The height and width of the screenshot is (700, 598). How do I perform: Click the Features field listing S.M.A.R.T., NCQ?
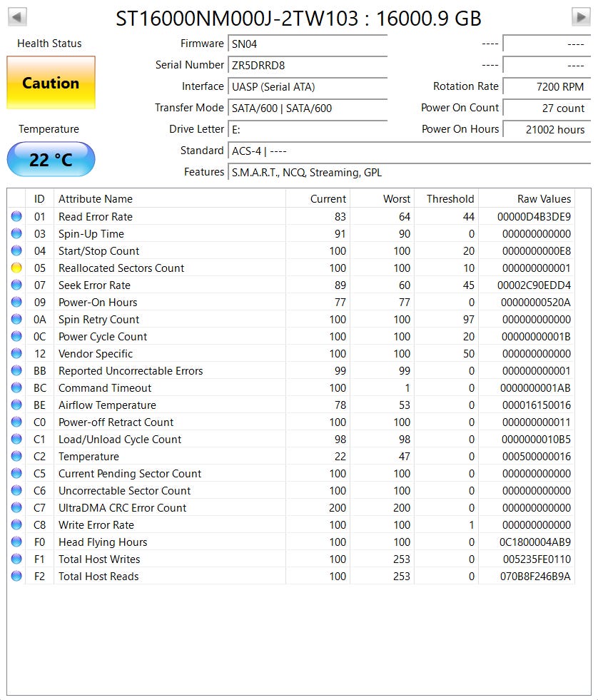(407, 173)
